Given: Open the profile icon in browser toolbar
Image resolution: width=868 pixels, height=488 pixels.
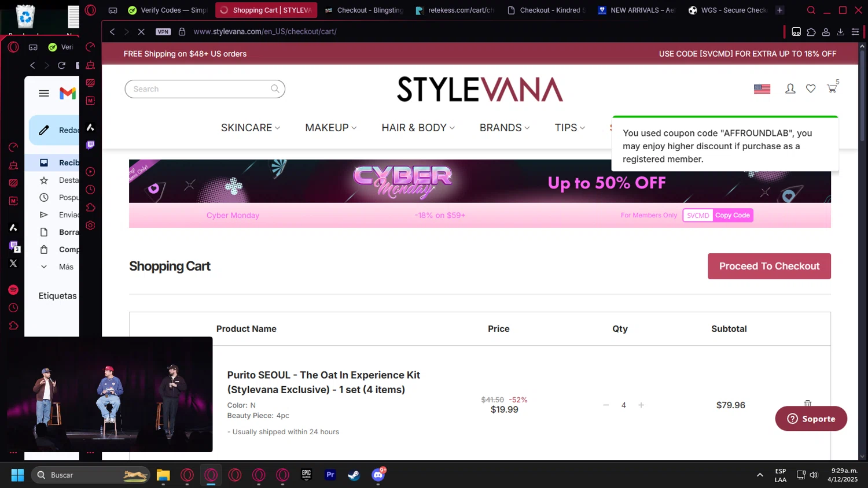Looking at the screenshot, I should pos(826,32).
